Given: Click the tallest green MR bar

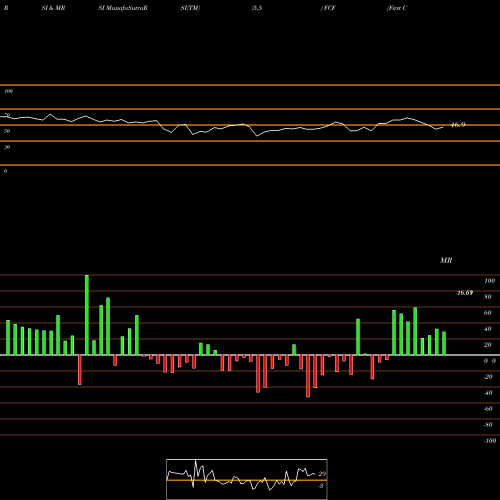Looking at the screenshot, I should (87, 315).
